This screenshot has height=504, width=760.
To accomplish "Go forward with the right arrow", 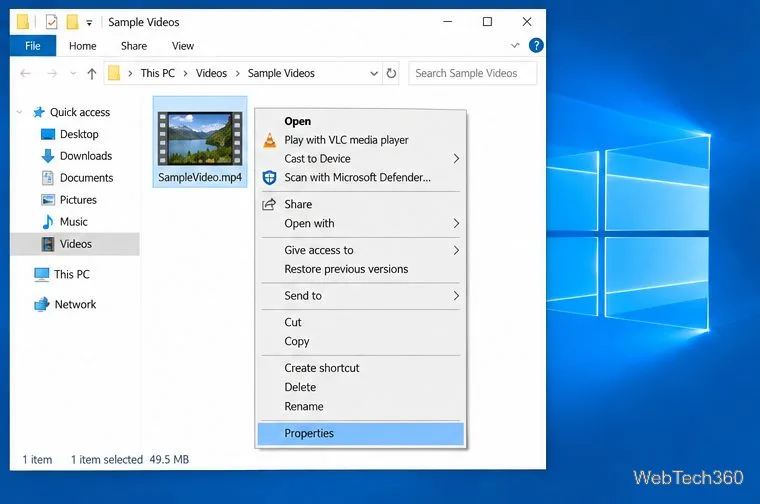I will (x=52, y=73).
